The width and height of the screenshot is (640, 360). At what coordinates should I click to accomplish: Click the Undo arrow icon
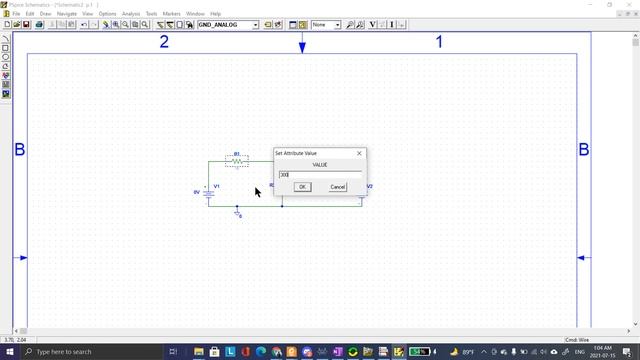(84, 25)
